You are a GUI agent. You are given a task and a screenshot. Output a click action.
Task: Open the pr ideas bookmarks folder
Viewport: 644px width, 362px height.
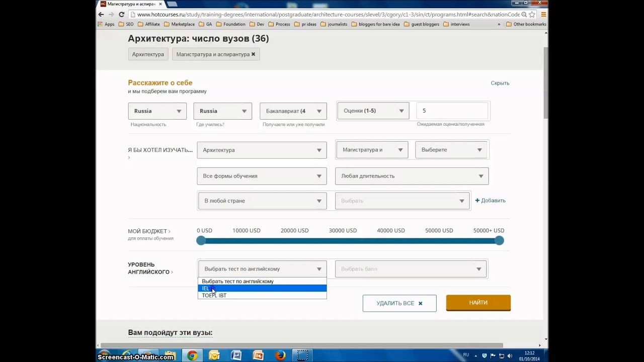click(305, 24)
